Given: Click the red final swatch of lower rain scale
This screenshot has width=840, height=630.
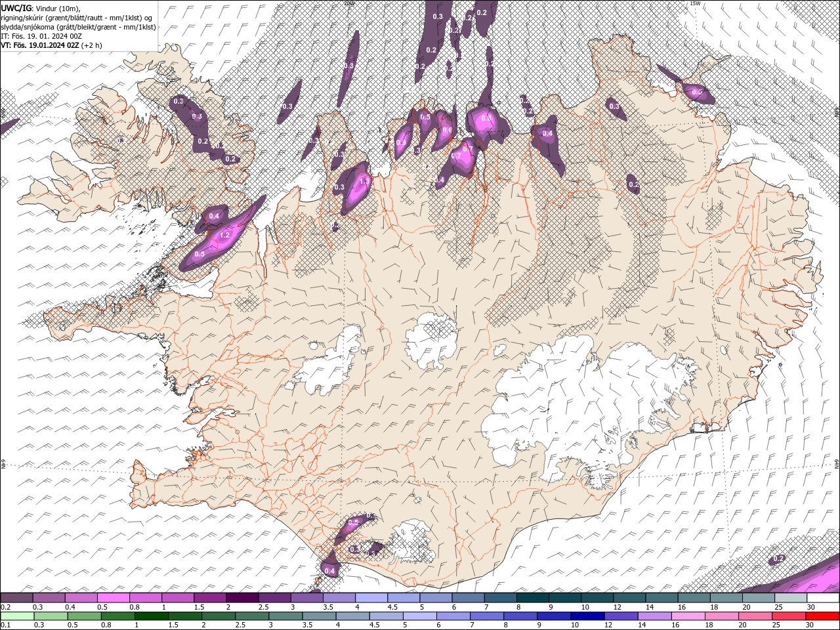Looking at the screenshot, I should [x=822, y=616].
